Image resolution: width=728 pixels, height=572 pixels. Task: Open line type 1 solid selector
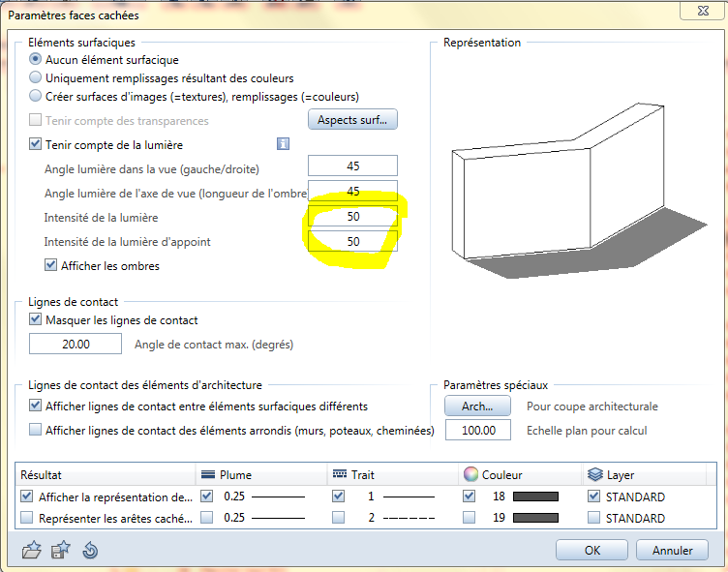(401, 497)
